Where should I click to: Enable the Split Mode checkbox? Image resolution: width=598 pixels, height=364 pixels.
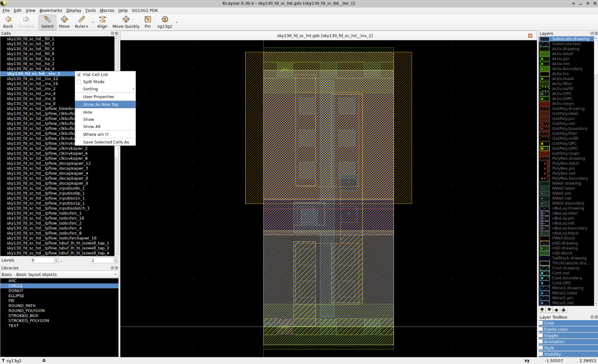coord(79,82)
